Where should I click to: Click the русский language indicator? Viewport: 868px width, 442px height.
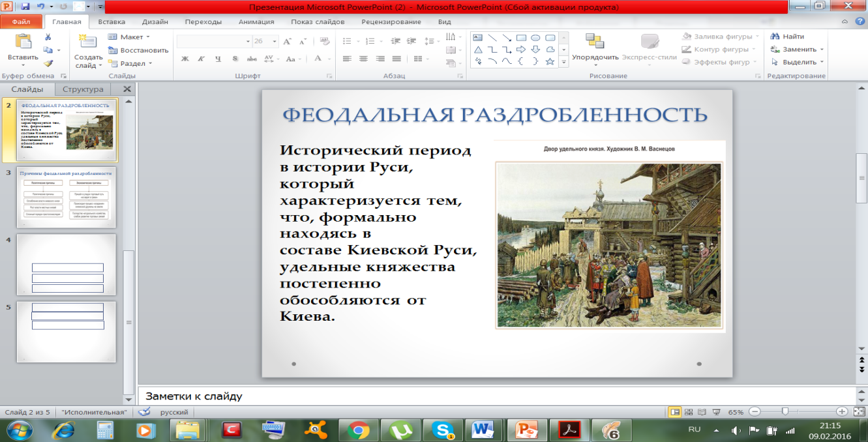click(x=174, y=412)
